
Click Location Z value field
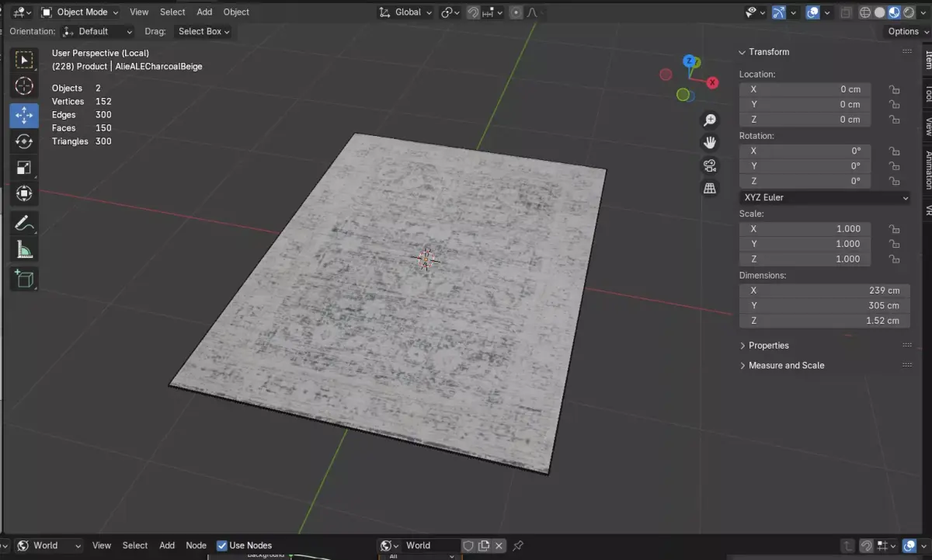coord(805,120)
